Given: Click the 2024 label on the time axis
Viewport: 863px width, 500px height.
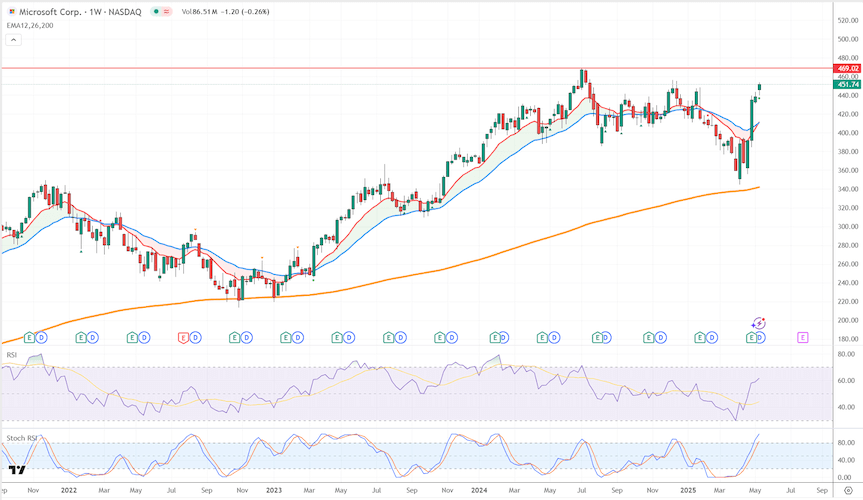Looking at the screenshot, I should (479, 490).
